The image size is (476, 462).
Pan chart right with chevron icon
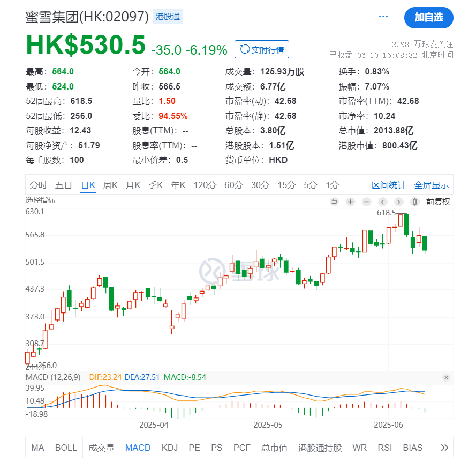pos(398,202)
